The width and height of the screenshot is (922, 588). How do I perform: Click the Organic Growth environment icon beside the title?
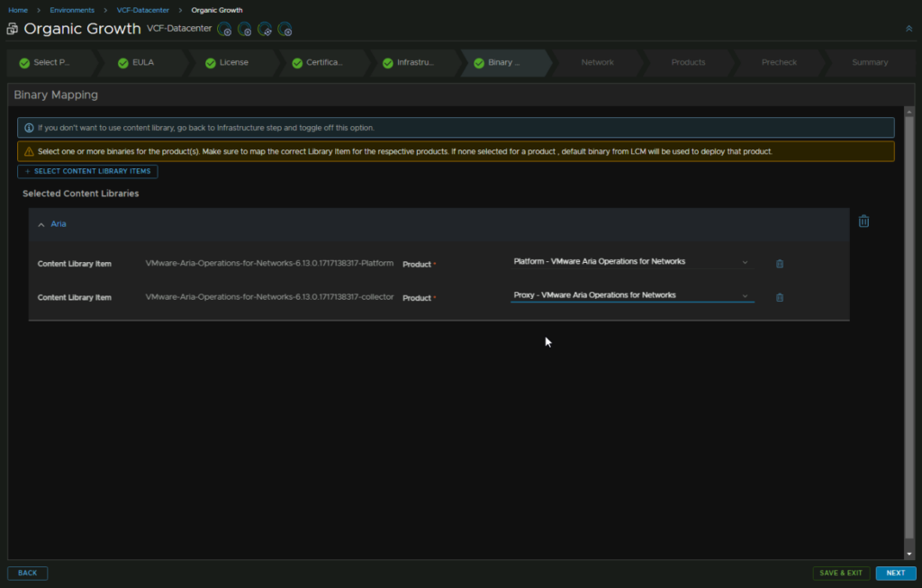pyautogui.click(x=13, y=29)
